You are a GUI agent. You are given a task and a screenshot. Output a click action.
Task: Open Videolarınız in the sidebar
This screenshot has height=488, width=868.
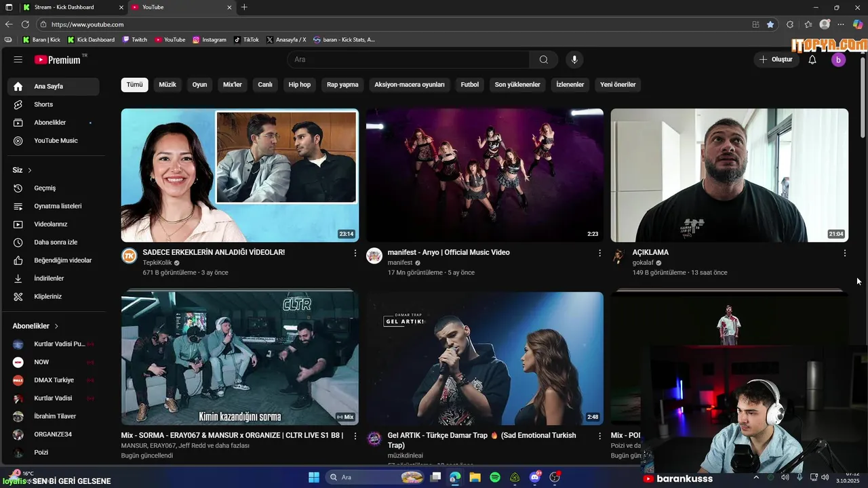[54, 224]
